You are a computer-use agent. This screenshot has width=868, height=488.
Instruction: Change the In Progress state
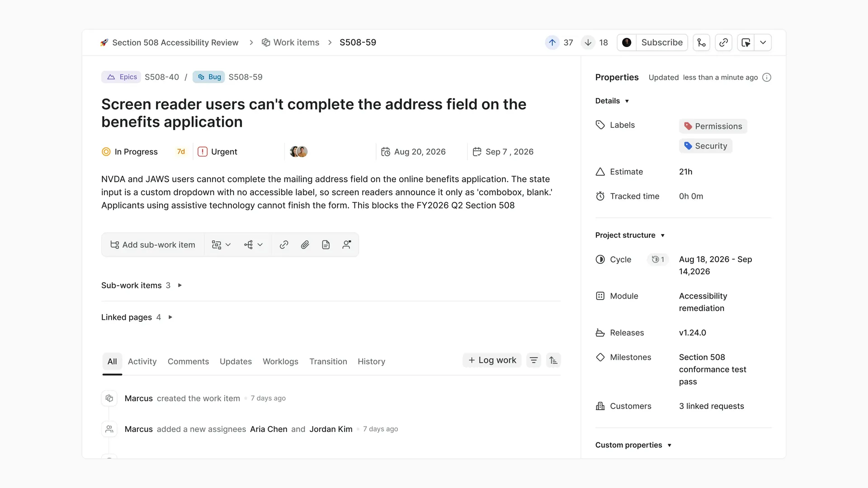130,152
